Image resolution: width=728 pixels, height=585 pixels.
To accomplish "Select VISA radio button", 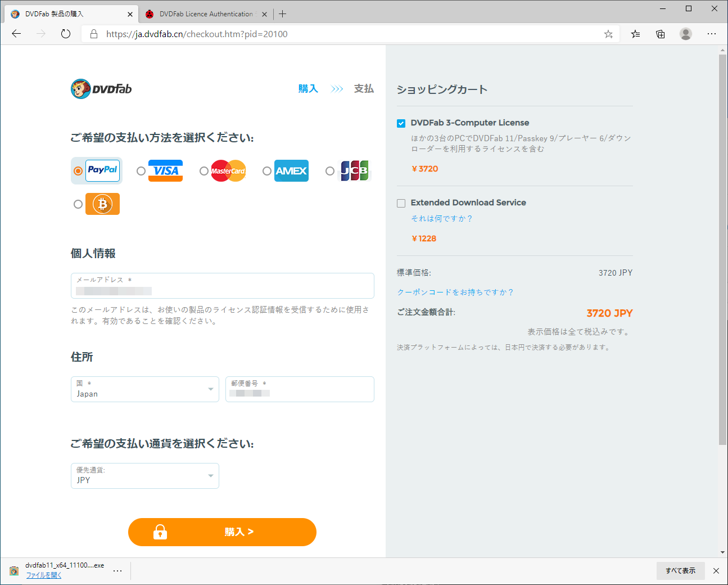I will point(141,171).
